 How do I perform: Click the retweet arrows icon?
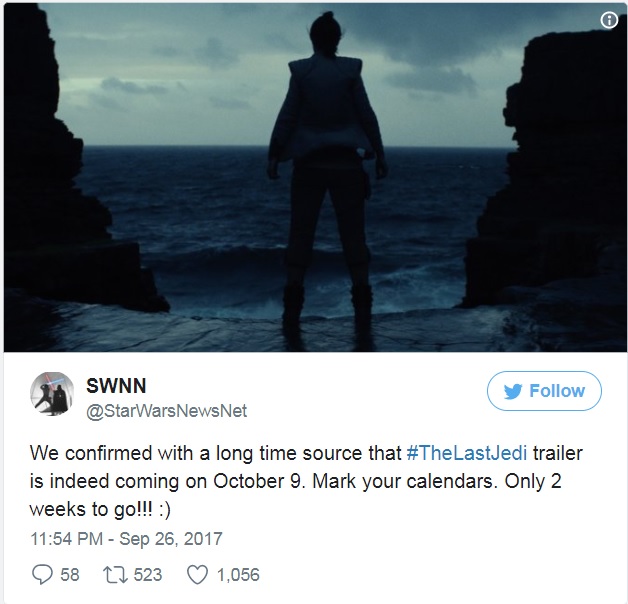click(116, 574)
